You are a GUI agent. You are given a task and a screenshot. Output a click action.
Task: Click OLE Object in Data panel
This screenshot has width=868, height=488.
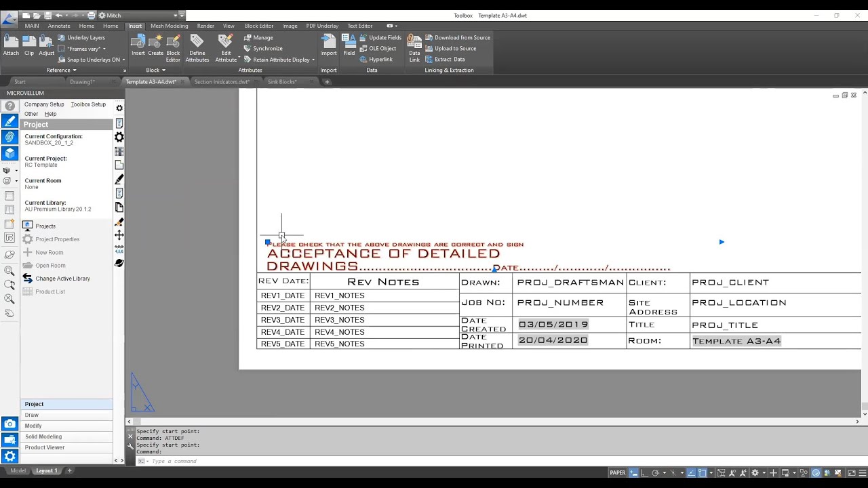coord(378,48)
